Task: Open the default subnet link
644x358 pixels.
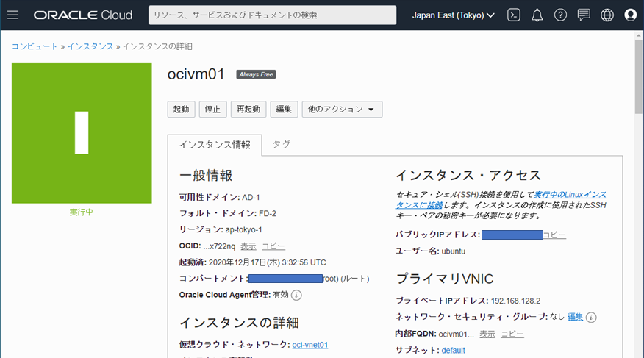Action: point(453,351)
